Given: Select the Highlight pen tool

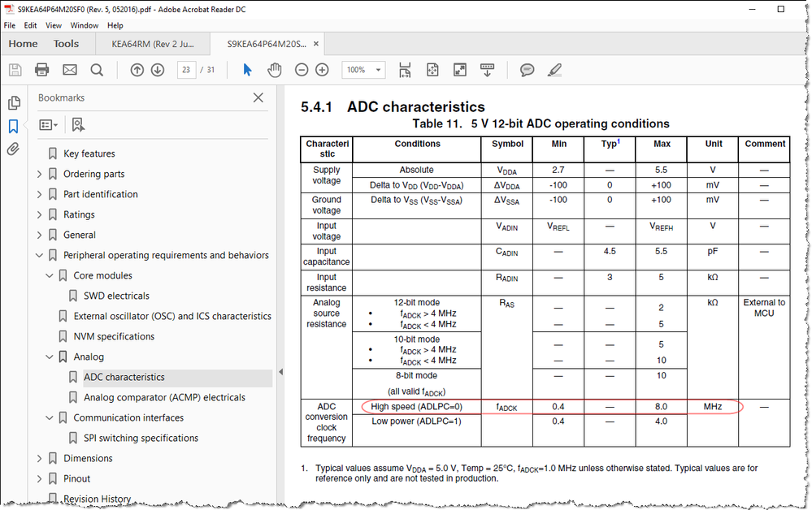Looking at the screenshot, I should pos(554,70).
